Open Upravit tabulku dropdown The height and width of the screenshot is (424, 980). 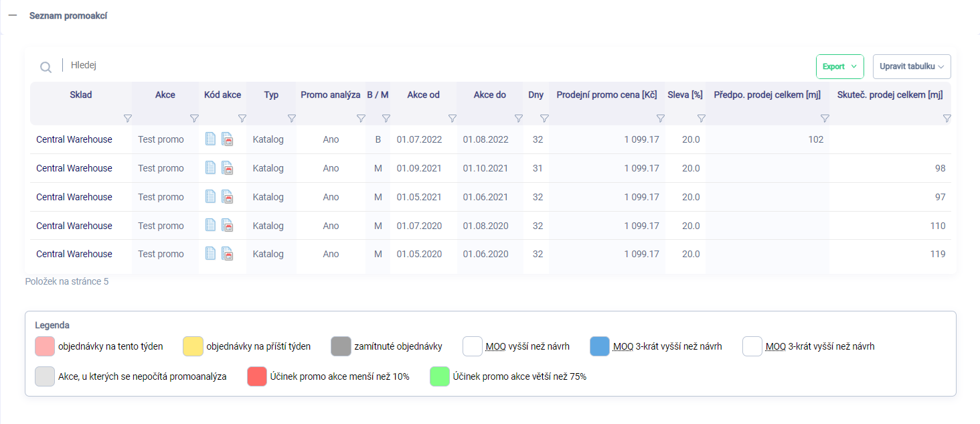(x=911, y=67)
